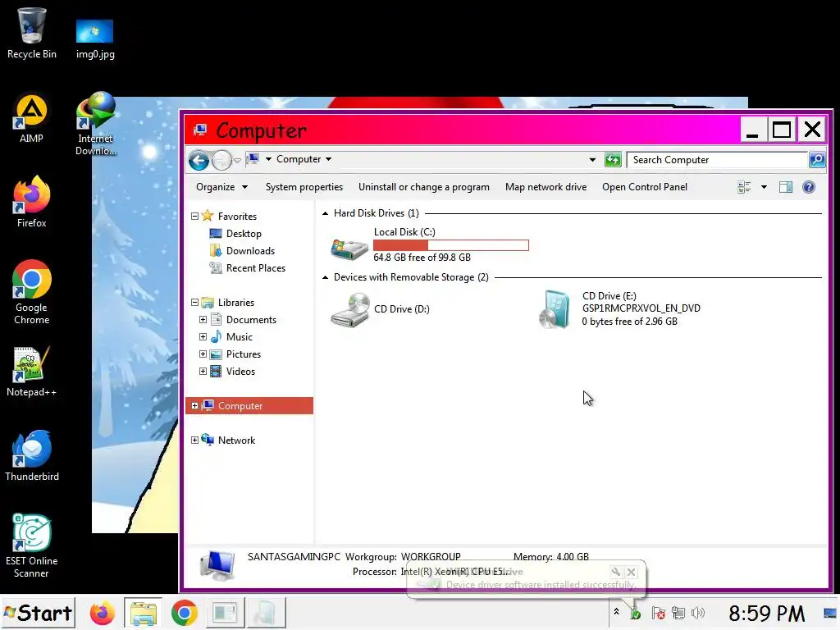Expand the Pictures library node
This screenshot has width=840, height=630.
click(x=203, y=354)
